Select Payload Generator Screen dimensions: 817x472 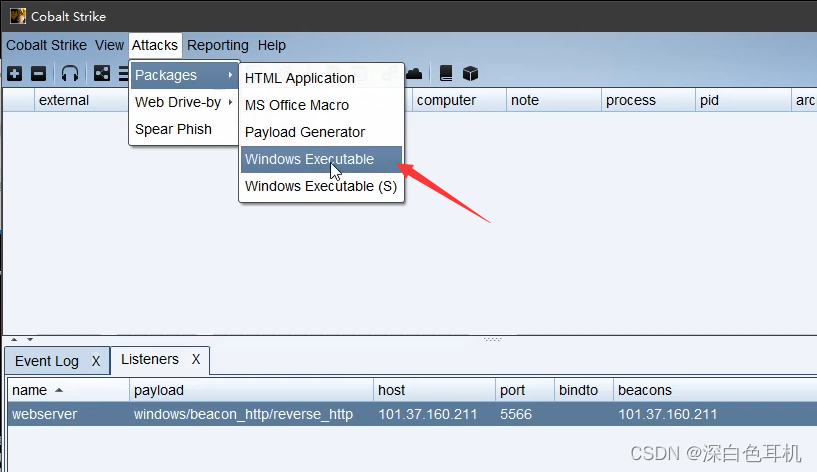[x=321, y=132]
